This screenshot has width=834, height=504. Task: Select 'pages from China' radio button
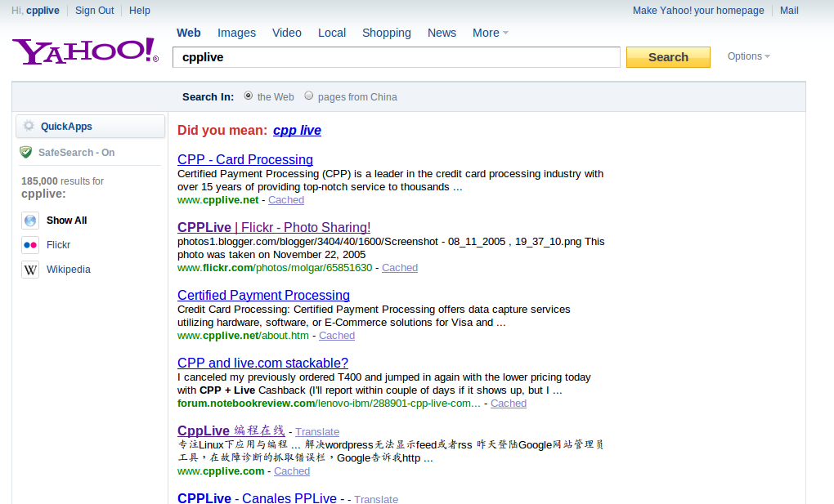coord(308,96)
